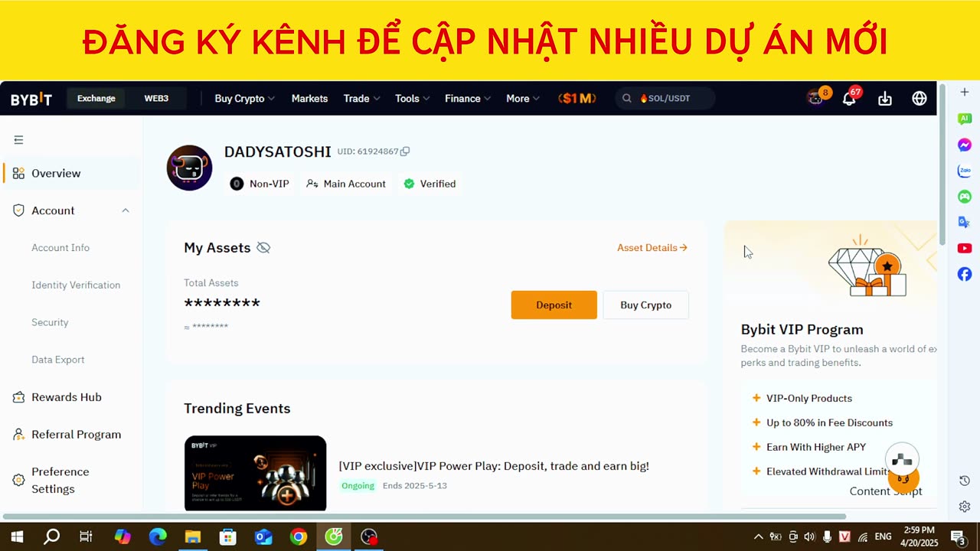Click the Bybit logo in header

pos(31,99)
